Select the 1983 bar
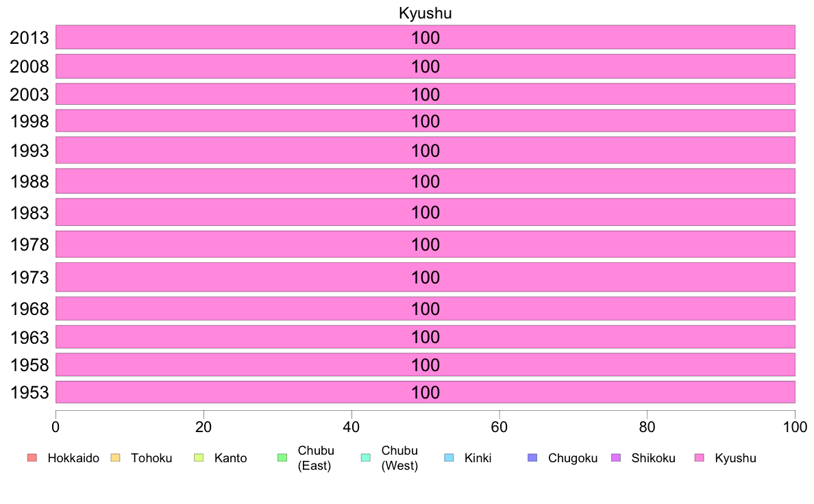Screen dimensions: 814x504 [x=425, y=212]
